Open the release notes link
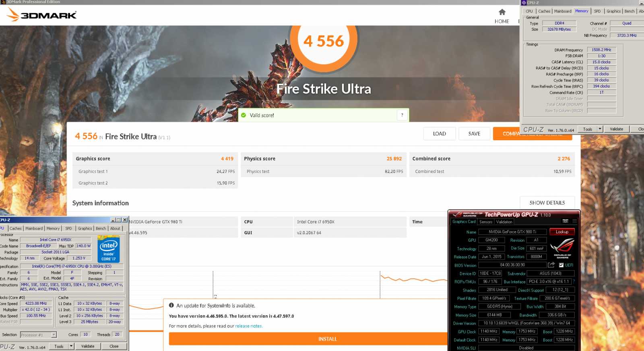644x351 pixels. tap(249, 326)
